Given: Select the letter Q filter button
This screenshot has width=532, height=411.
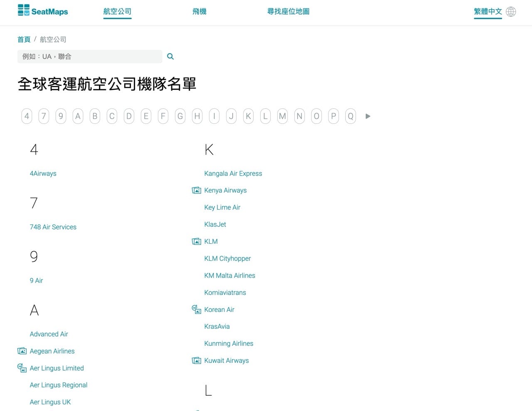Looking at the screenshot, I should 350,116.
